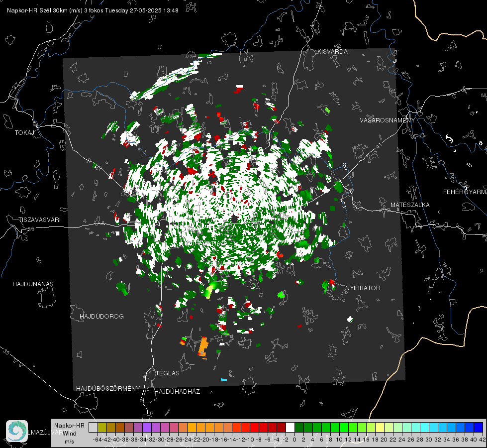Viewport: 487px width, 448px height.
Task: Select the MÁTÉSZALKA city label
Action: pyautogui.click(x=410, y=205)
